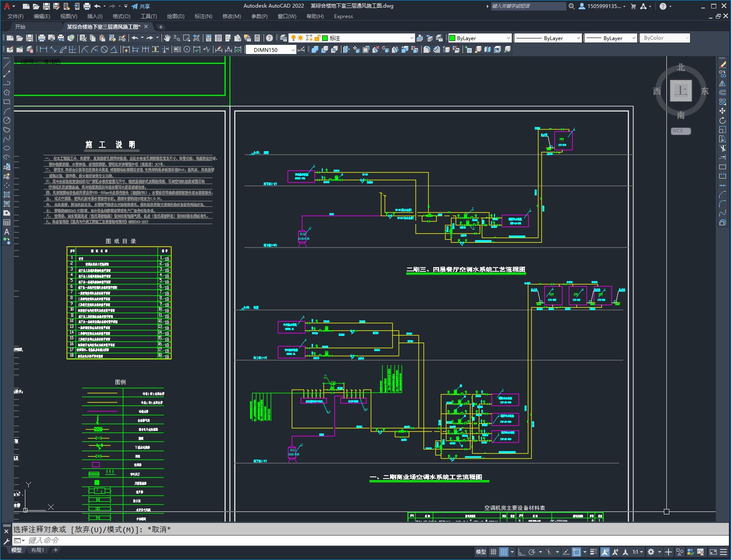The height and width of the screenshot is (560, 731).
Task: Activate the Pan hand tool
Action: coord(167,38)
